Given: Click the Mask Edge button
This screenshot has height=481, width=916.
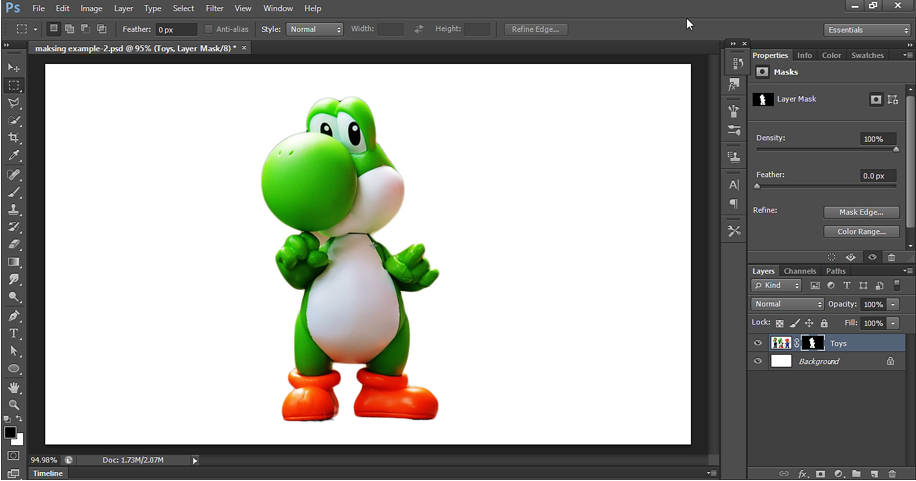Looking at the screenshot, I should pyautogui.click(x=861, y=212).
